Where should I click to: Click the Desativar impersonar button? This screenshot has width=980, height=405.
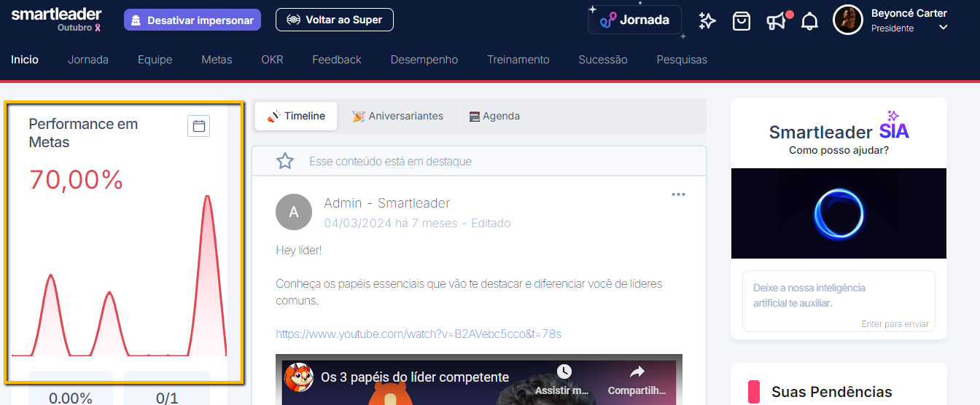coord(192,20)
